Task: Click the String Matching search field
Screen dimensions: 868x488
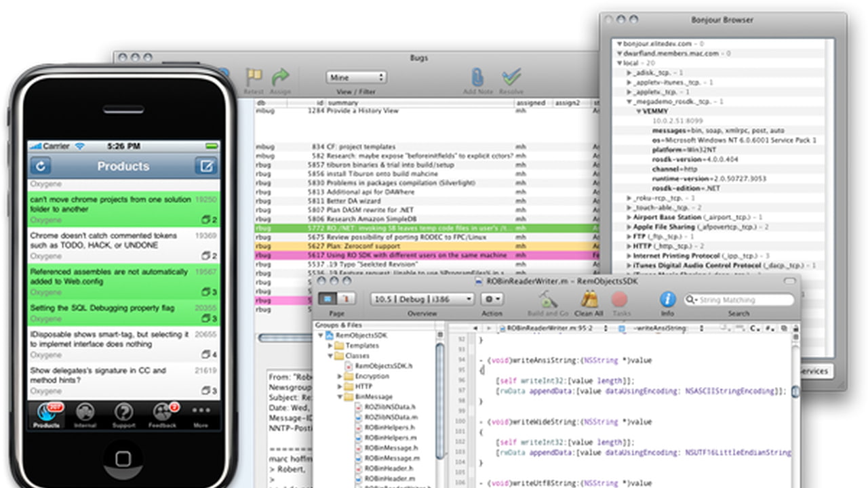Action: [x=739, y=300]
